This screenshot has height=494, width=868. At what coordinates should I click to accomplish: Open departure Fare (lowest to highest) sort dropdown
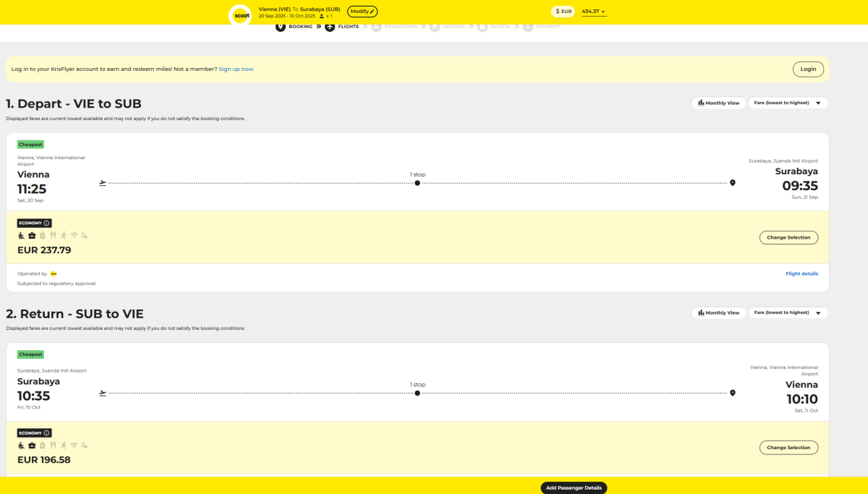pos(788,103)
